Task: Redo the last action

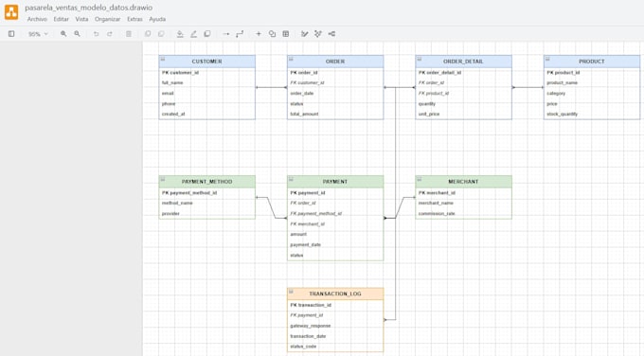Action: pos(110,34)
